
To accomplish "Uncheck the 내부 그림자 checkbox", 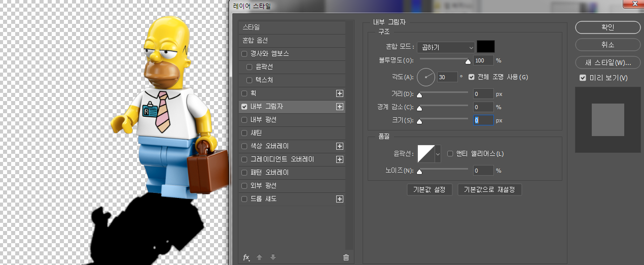I will [245, 107].
